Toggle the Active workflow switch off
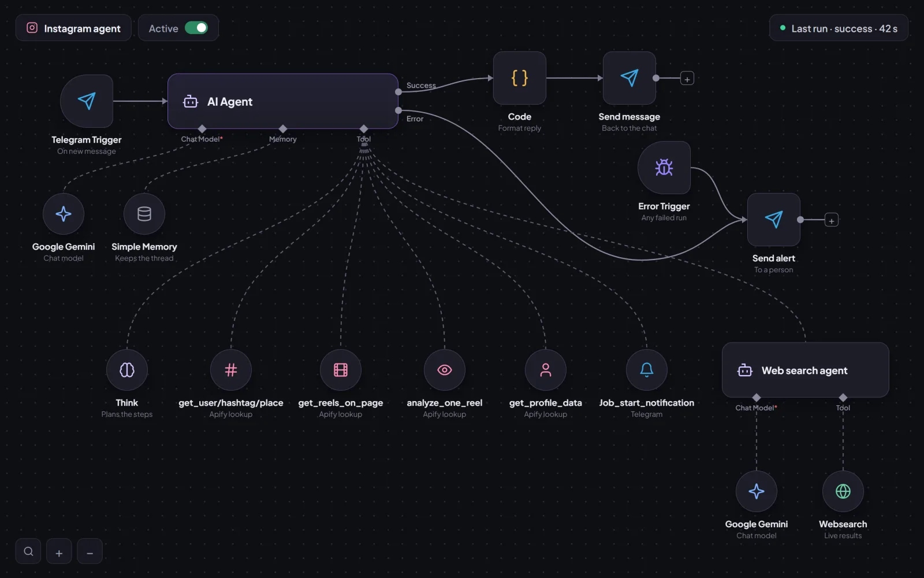 coord(196,28)
